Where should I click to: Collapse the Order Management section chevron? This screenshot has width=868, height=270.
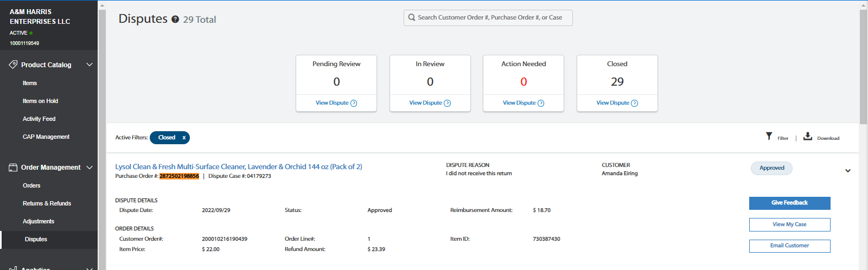90,168
